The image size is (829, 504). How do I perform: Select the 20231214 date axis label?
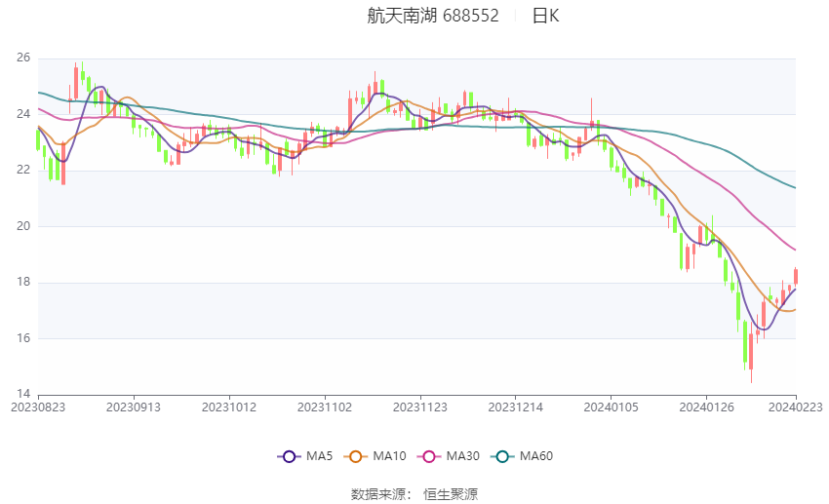[516, 407]
